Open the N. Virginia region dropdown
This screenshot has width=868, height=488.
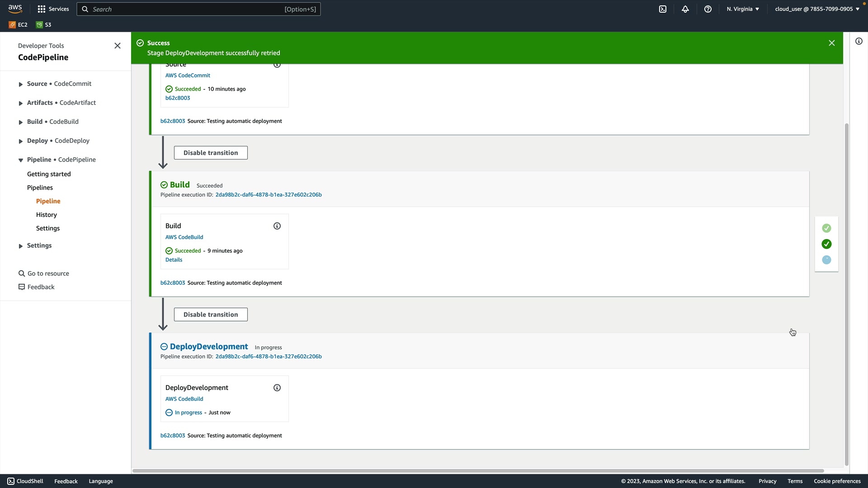(743, 9)
